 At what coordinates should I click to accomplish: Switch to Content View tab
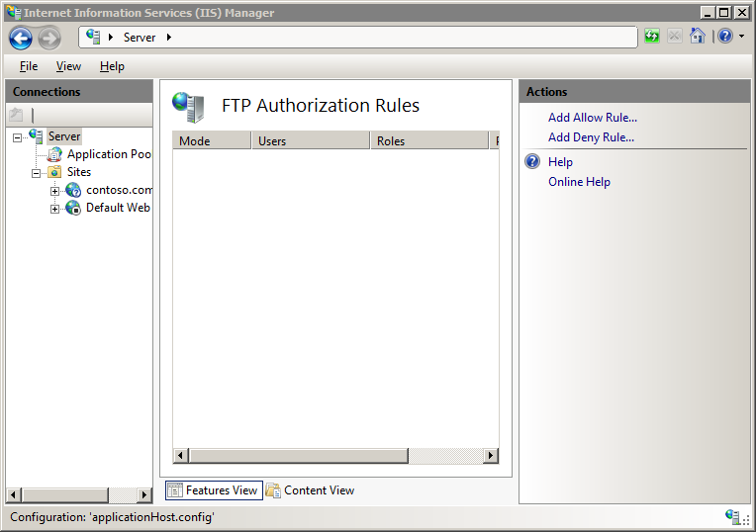point(319,490)
